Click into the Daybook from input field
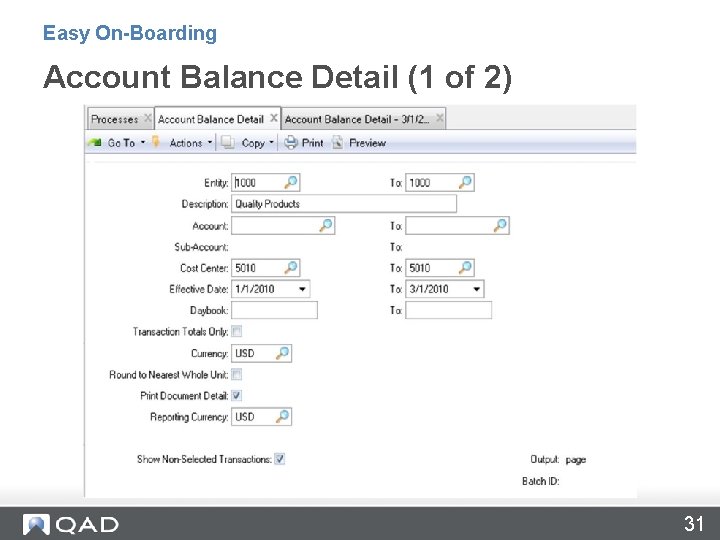Viewport: 720px width, 540px height. tap(275, 310)
